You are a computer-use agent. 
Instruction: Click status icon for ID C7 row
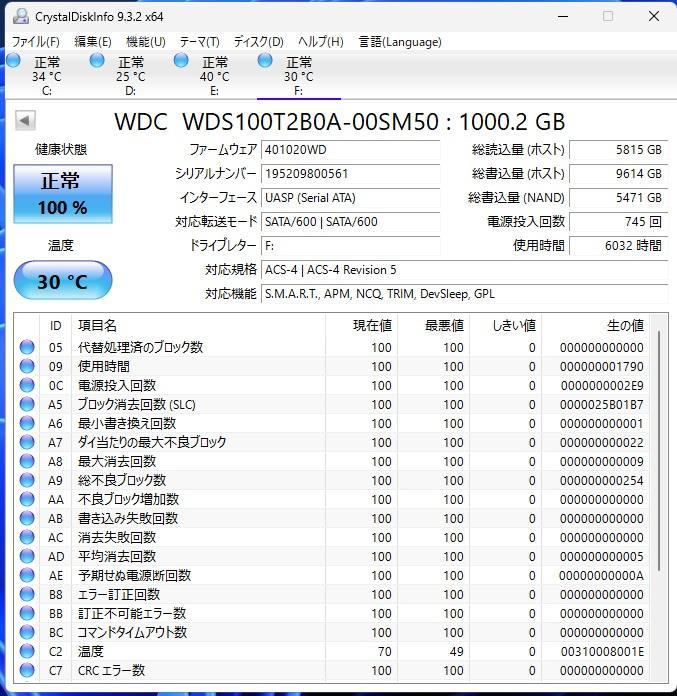coord(27,670)
